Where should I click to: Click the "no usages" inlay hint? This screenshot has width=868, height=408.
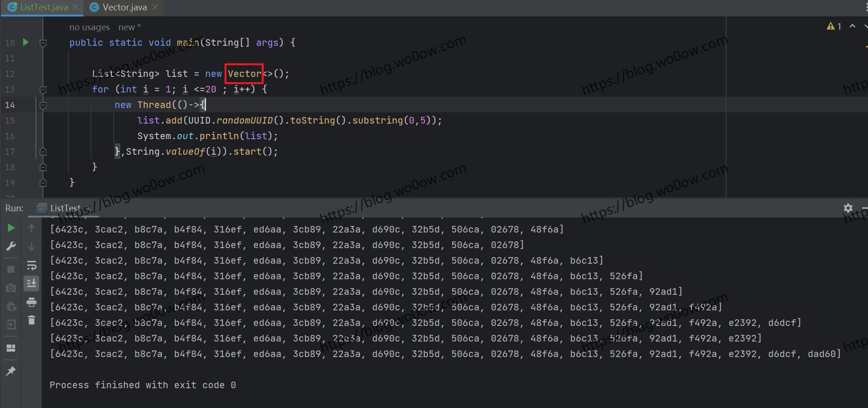pos(89,27)
